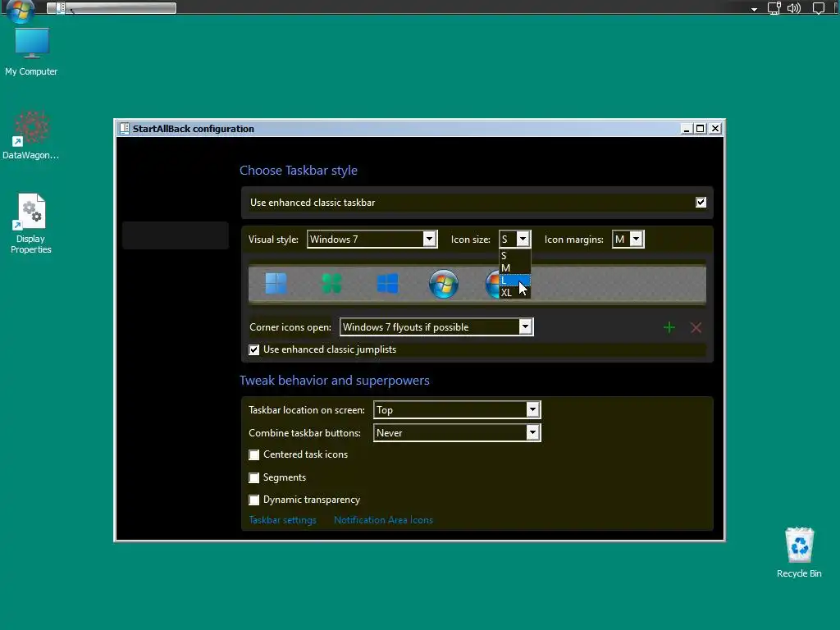Image resolution: width=840 pixels, height=630 pixels.
Task: Open the Start orb in the taskbar
Action: (21, 10)
